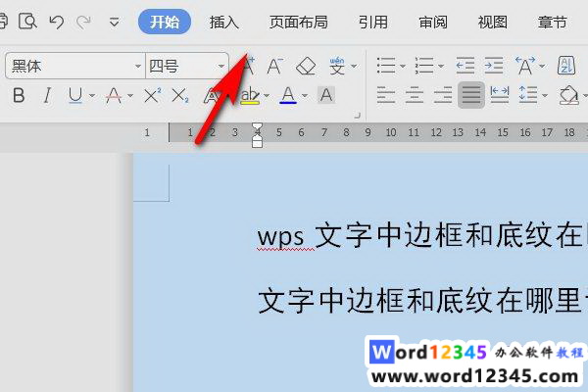
Task: Open the 插入 tab
Action: point(223,23)
